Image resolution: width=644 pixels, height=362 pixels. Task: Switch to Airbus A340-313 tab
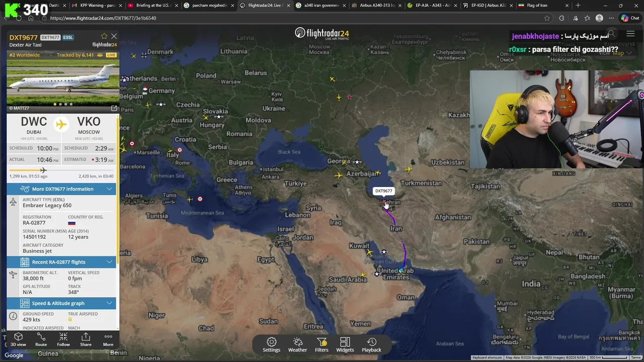[x=377, y=6]
